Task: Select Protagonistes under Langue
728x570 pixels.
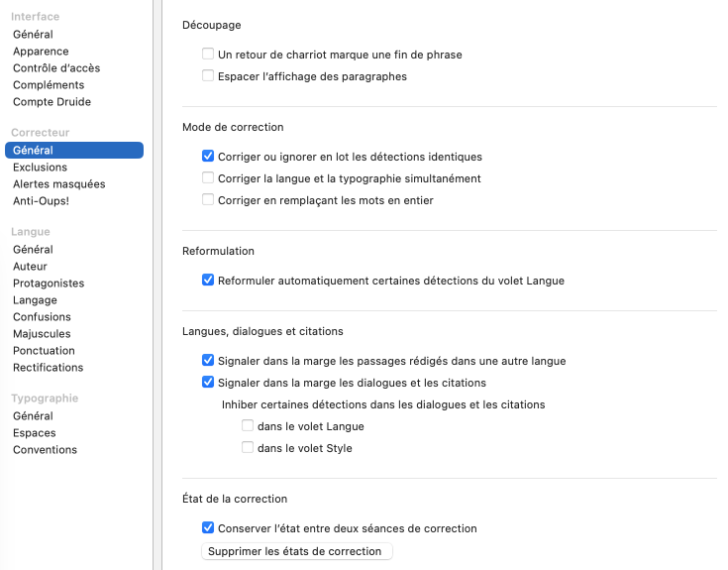Action: tap(49, 284)
